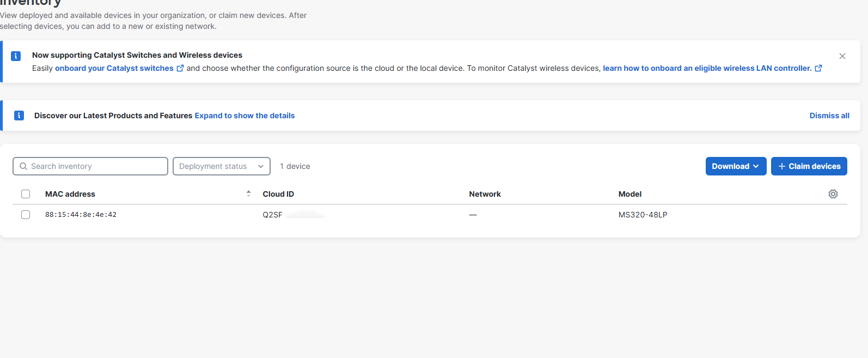Click the MAC address sort arrows

pyautogui.click(x=248, y=194)
